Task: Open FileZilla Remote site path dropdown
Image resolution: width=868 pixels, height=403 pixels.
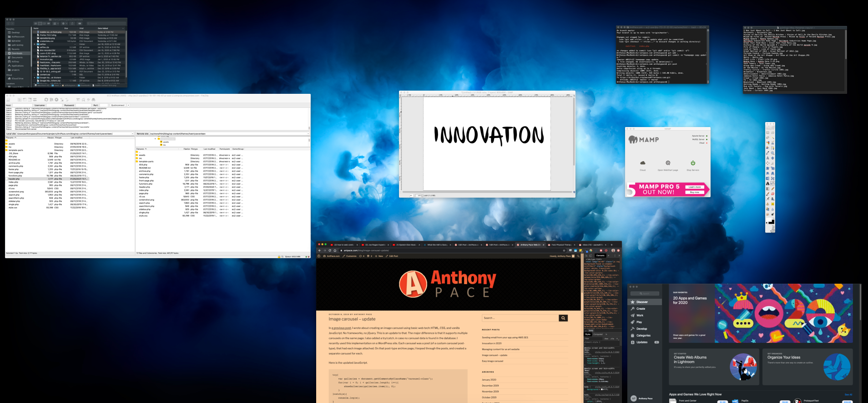Action: (308, 134)
